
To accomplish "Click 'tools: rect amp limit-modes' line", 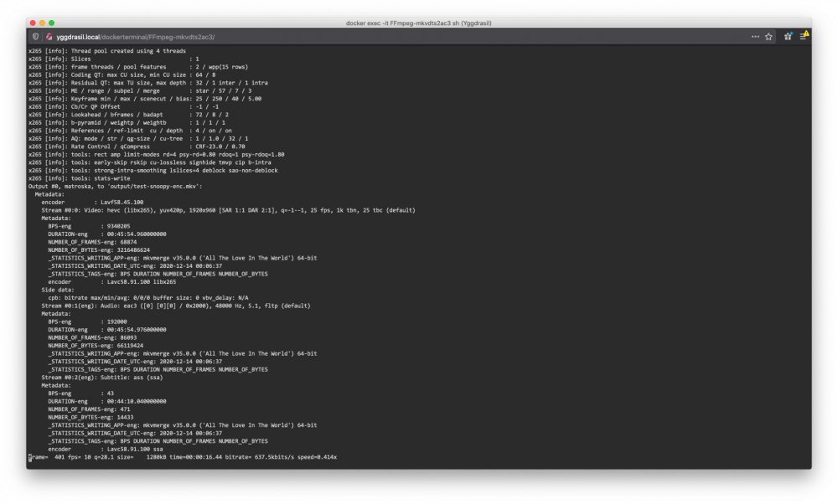I will pyautogui.click(x=156, y=155).
